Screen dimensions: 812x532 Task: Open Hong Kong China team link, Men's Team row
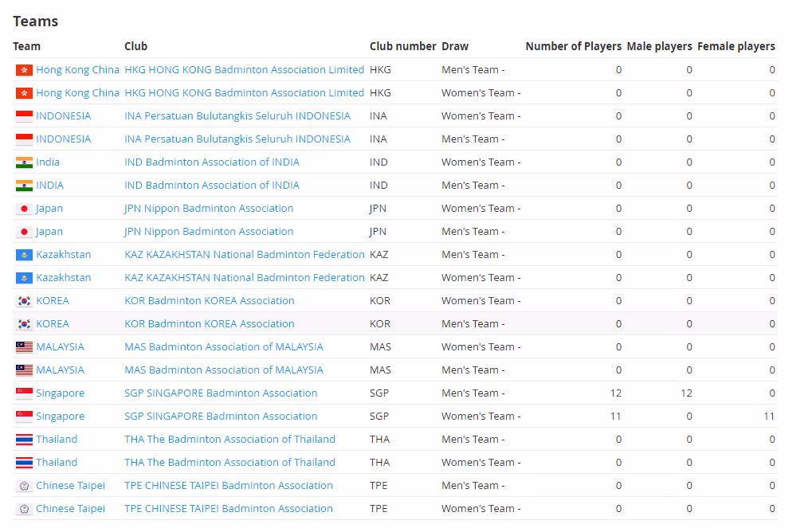click(x=77, y=70)
